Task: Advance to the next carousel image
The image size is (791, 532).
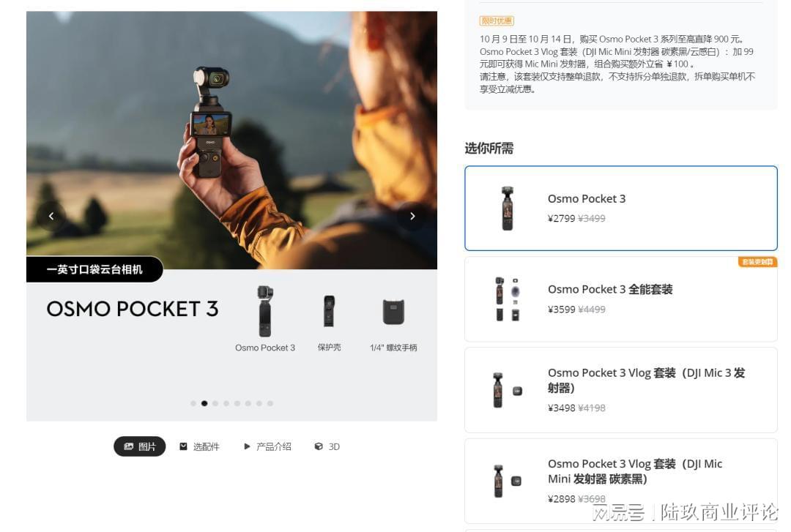Action: click(412, 216)
